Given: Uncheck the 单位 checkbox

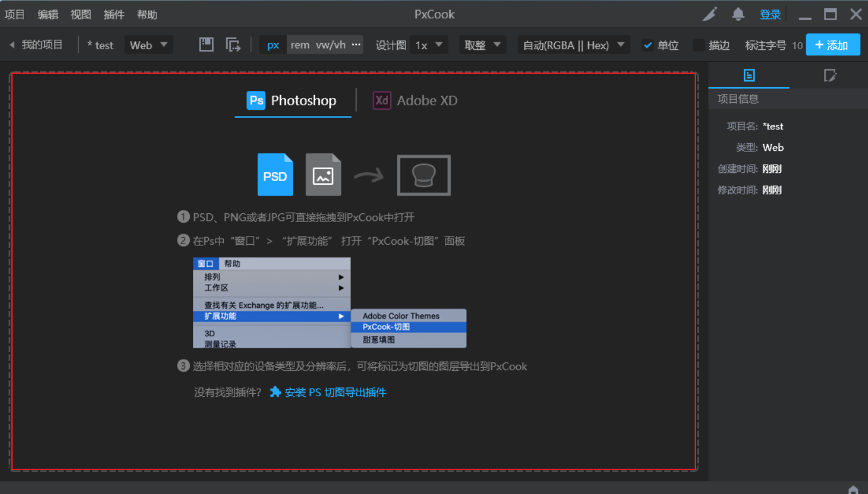Looking at the screenshot, I should pyautogui.click(x=647, y=45).
